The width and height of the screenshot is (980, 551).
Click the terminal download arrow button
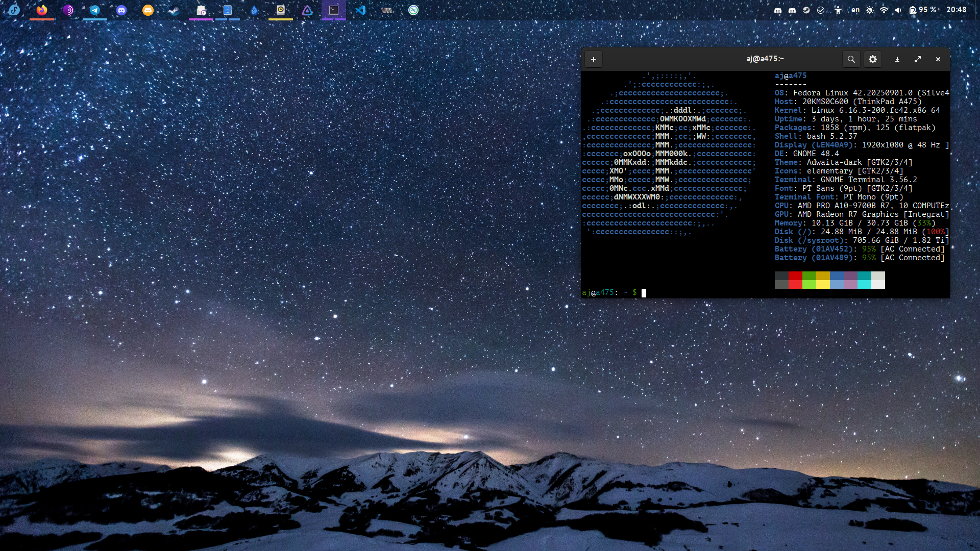897,59
